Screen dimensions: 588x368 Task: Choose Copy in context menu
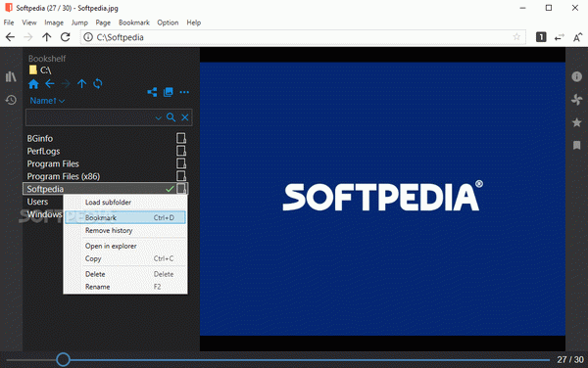125,258
